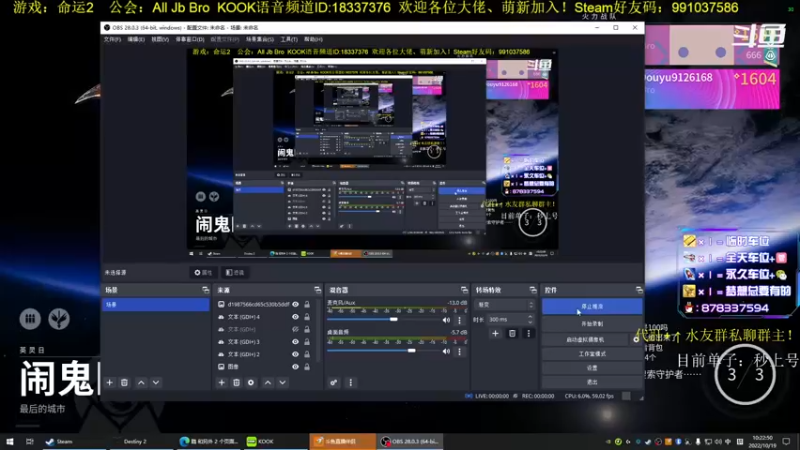Click the 开始录制 start recording button
This screenshot has width=800, height=450.
pyautogui.click(x=592, y=323)
